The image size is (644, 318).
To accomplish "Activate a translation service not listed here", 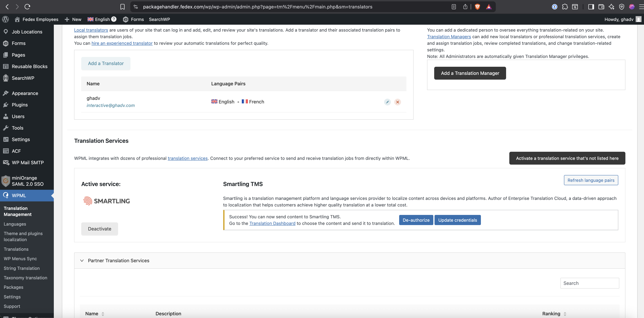I will [567, 158].
